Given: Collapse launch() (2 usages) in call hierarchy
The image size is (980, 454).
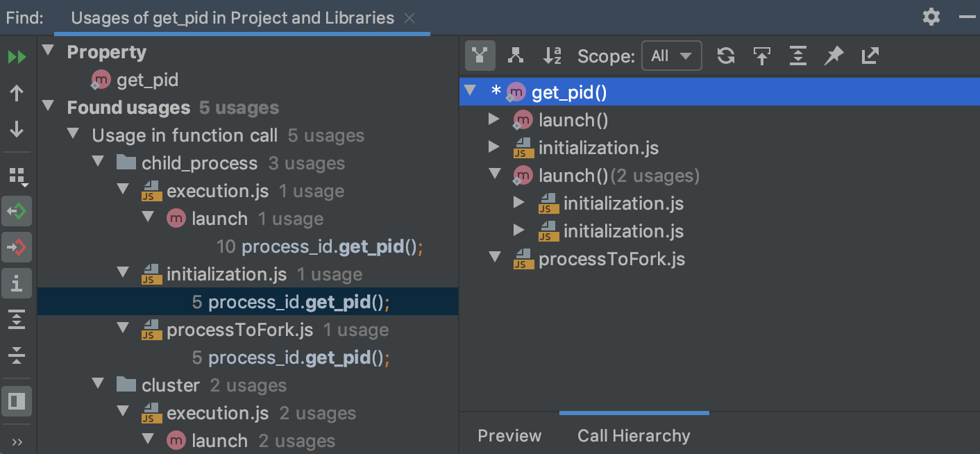Looking at the screenshot, I should point(494,174).
